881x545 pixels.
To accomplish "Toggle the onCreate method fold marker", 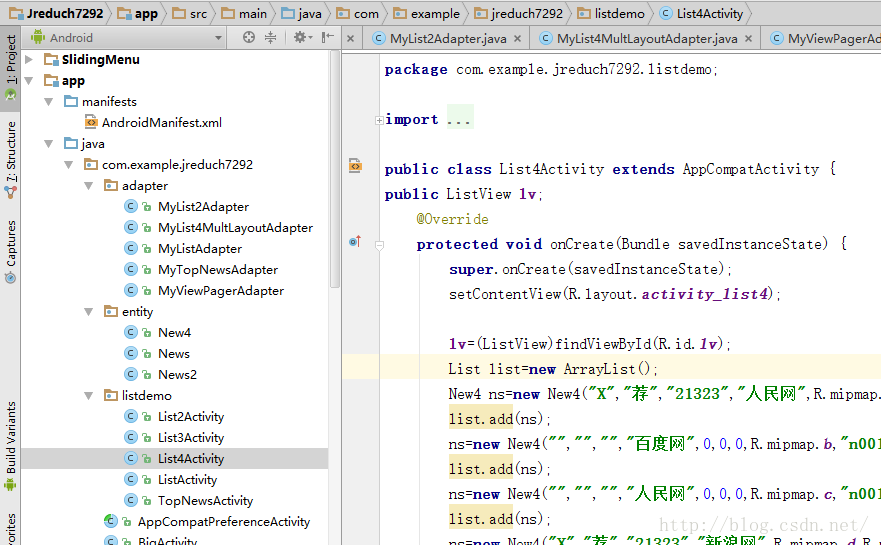I will pos(379,244).
